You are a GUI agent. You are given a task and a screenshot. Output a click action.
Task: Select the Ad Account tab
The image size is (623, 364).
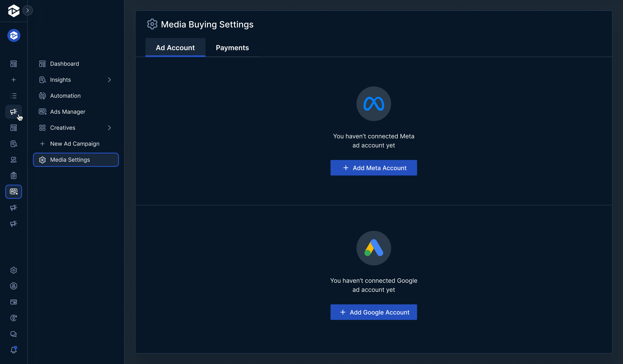pyautogui.click(x=175, y=47)
